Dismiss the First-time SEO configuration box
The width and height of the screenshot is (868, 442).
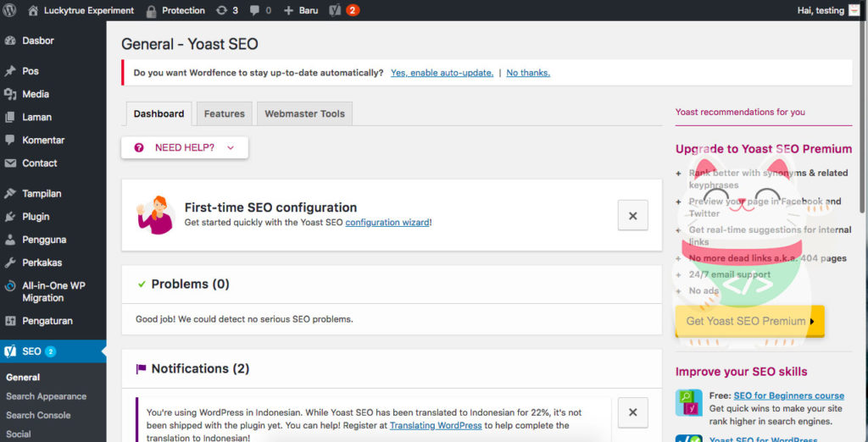[x=632, y=216]
